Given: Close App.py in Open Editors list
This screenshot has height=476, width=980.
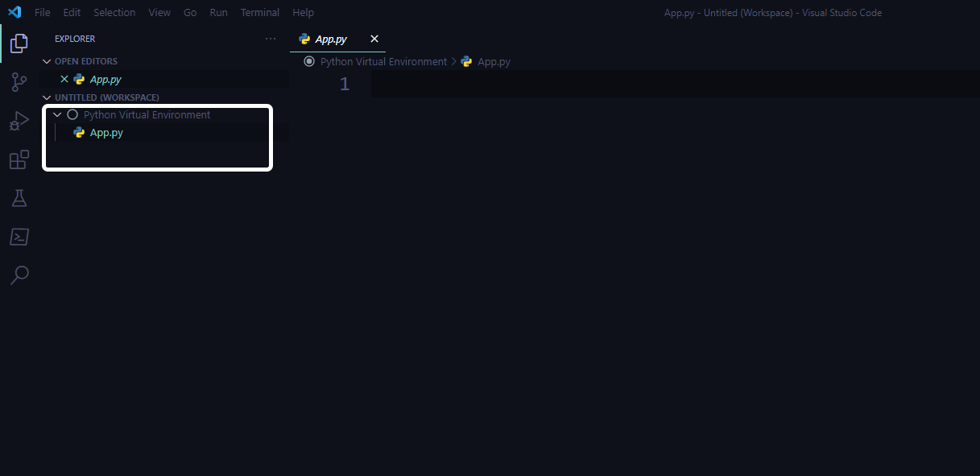Looking at the screenshot, I should point(64,79).
